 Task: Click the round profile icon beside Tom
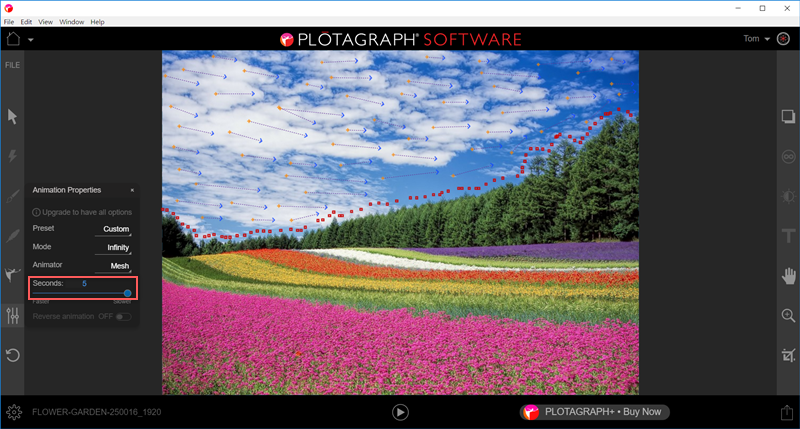pyautogui.click(x=783, y=39)
